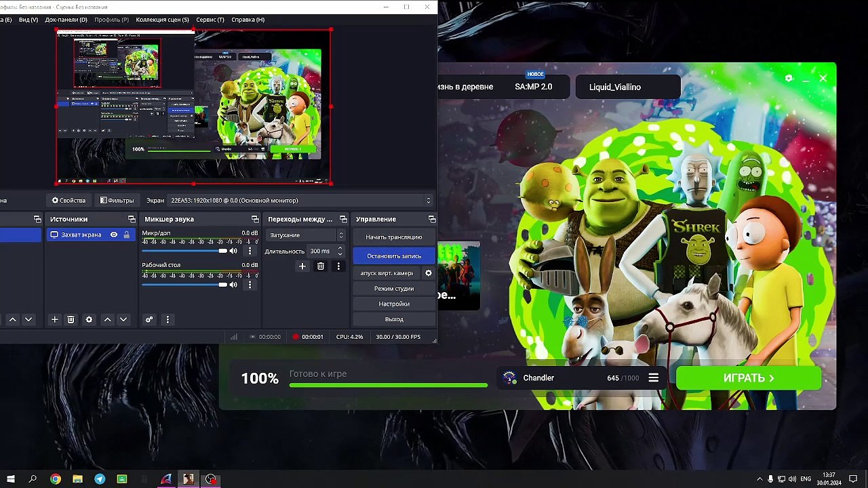Undock the Источники panel
This screenshot has width=868, height=488.
(x=132, y=219)
